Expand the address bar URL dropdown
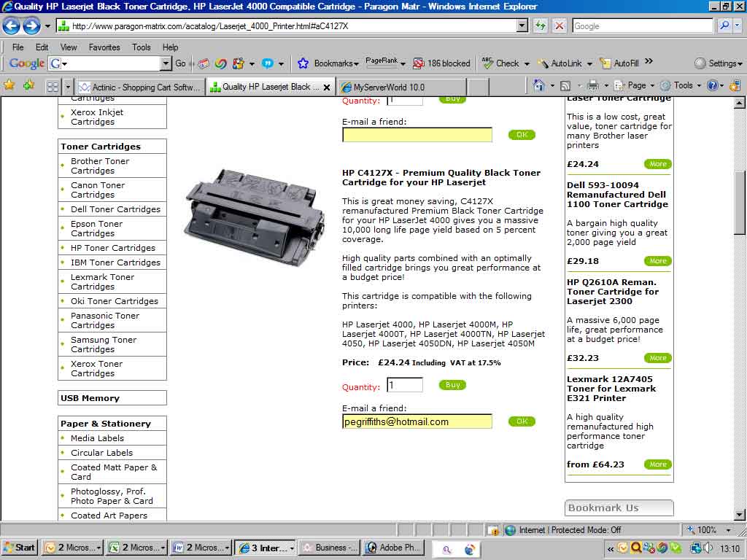The width and height of the screenshot is (747, 560). (522, 26)
